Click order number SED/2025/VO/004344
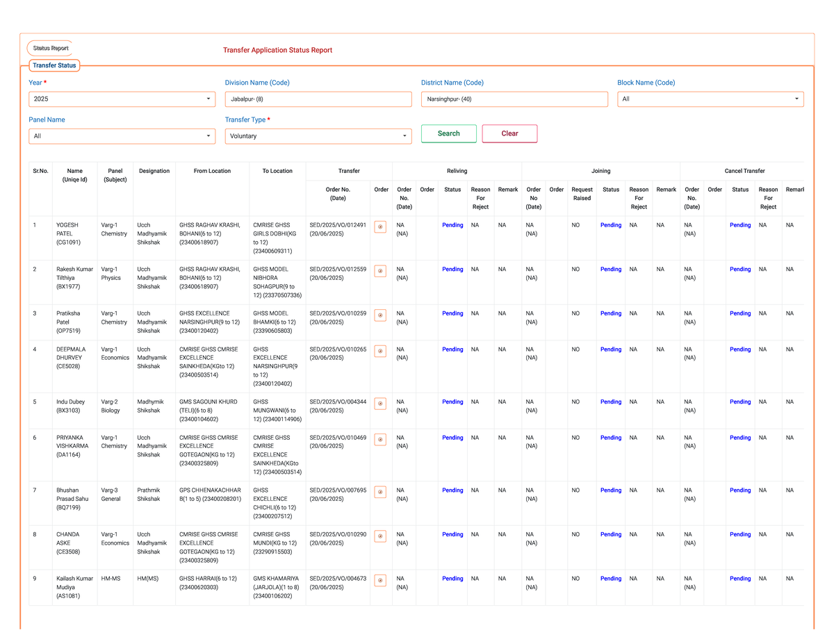The image size is (834, 644). point(338,402)
